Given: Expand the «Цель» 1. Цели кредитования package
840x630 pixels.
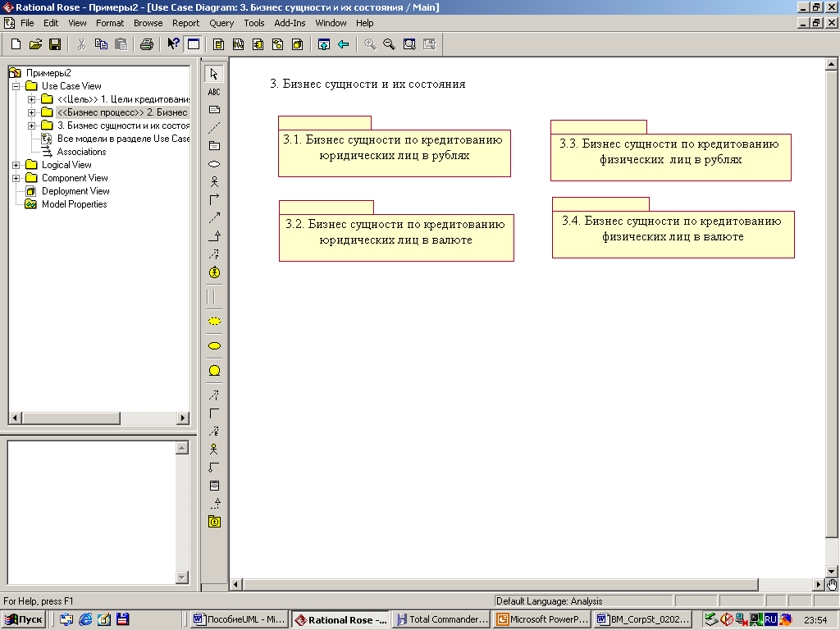Looking at the screenshot, I should tap(32, 99).
